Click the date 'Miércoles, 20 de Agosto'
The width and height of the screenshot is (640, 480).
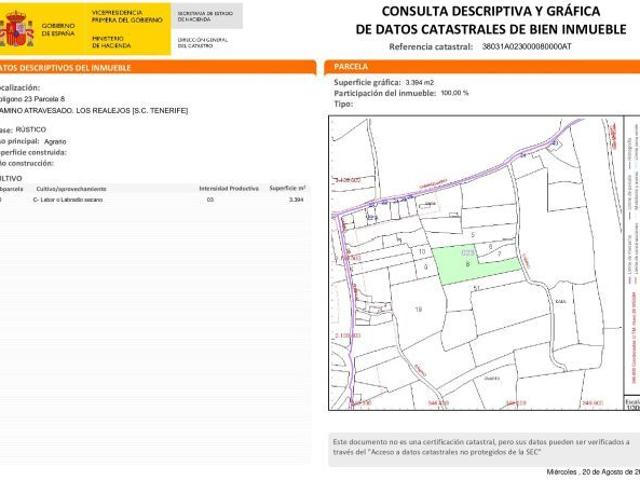(x=593, y=472)
